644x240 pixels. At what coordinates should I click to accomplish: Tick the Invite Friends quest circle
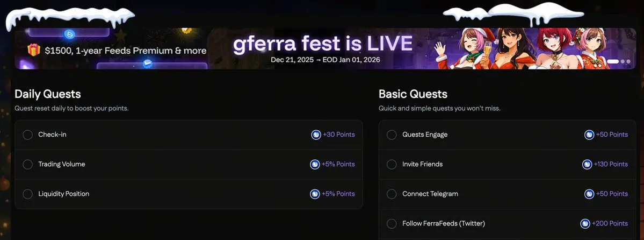point(392,164)
